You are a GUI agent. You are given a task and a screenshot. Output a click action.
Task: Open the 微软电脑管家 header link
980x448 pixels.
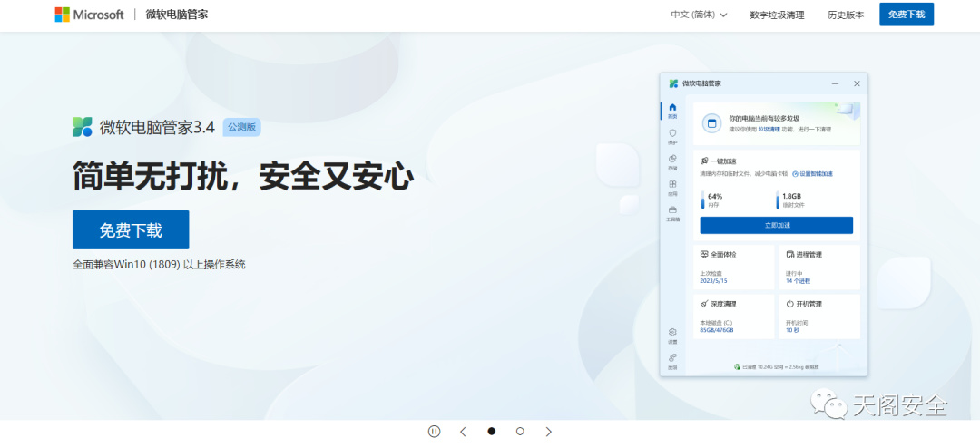tap(177, 15)
